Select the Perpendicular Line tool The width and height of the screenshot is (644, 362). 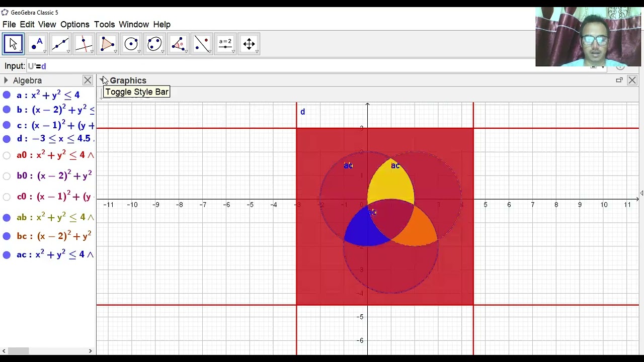pos(84,44)
